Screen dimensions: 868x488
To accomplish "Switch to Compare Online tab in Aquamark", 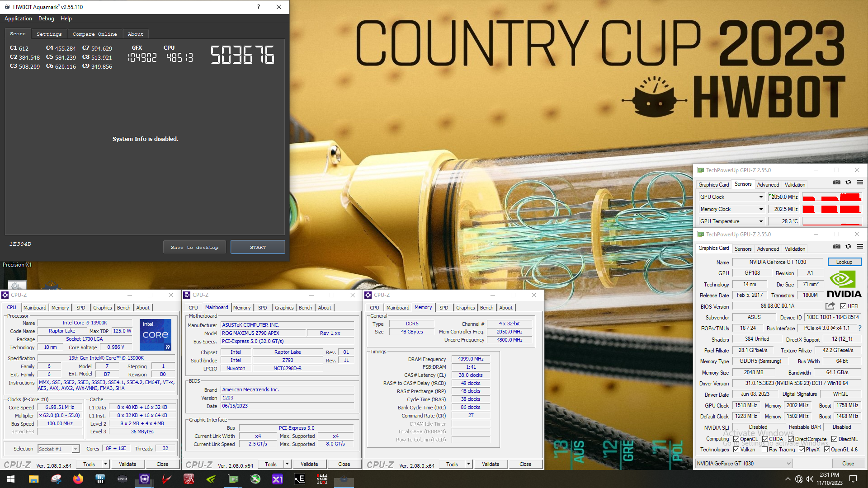I will 94,34.
